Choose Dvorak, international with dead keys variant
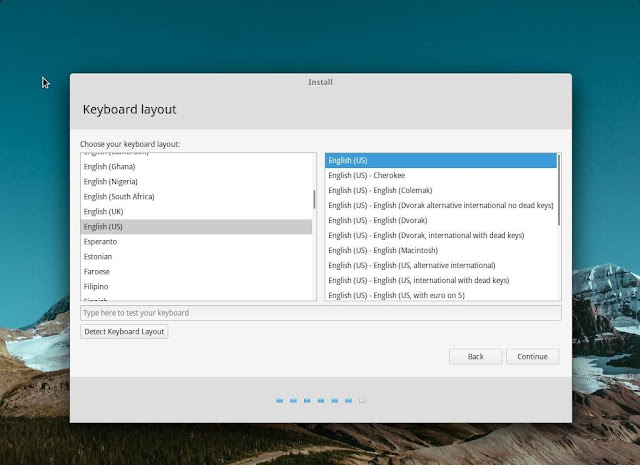This screenshot has width=640, height=465. click(441, 236)
